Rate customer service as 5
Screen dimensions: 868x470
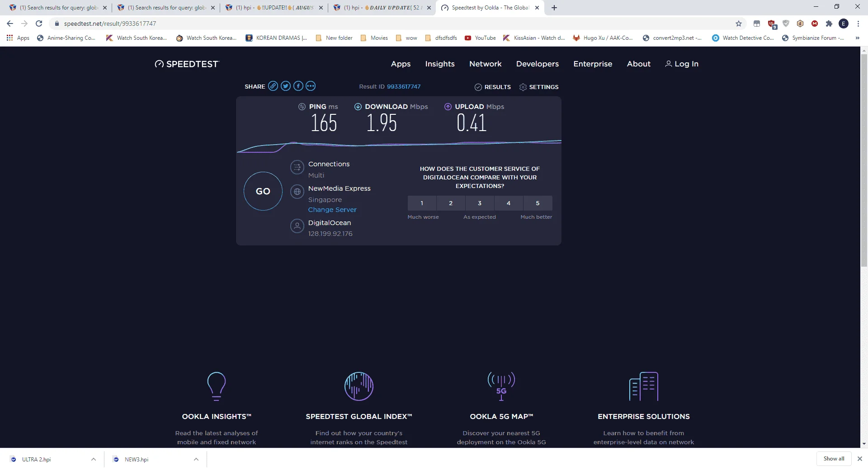538,203
